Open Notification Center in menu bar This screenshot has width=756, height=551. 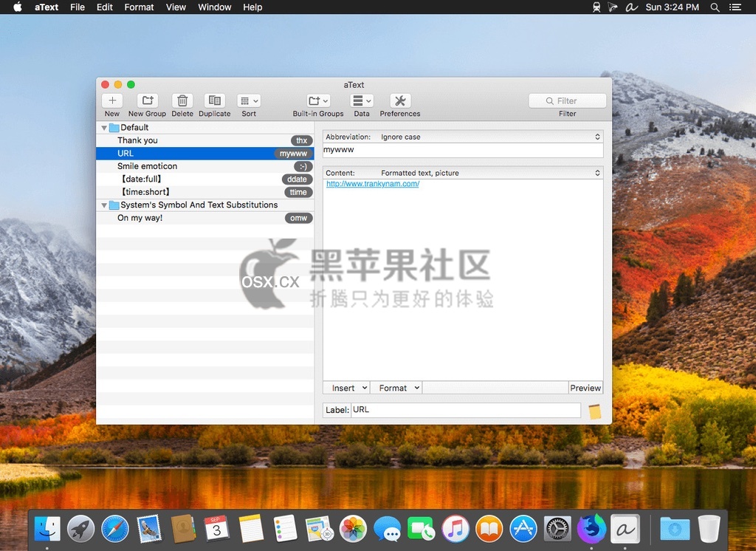(x=735, y=7)
